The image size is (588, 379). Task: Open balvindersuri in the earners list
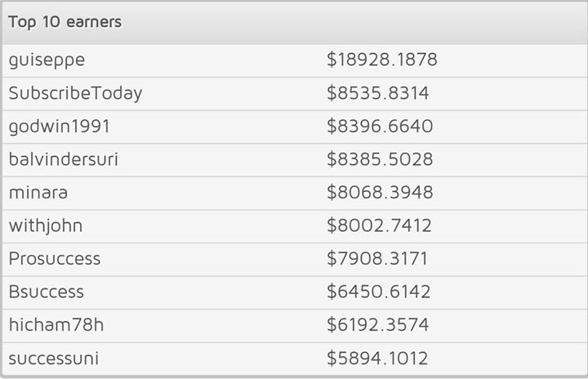tap(64, 159)
